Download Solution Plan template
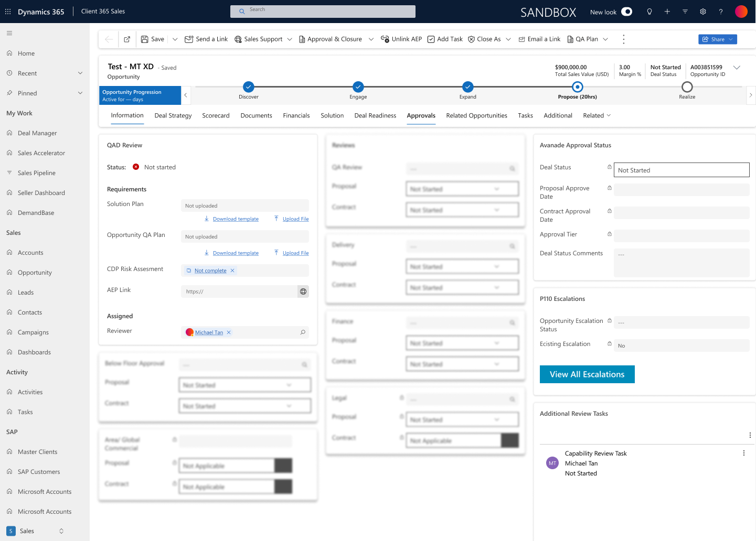The image size is (756, 541). 231,219
